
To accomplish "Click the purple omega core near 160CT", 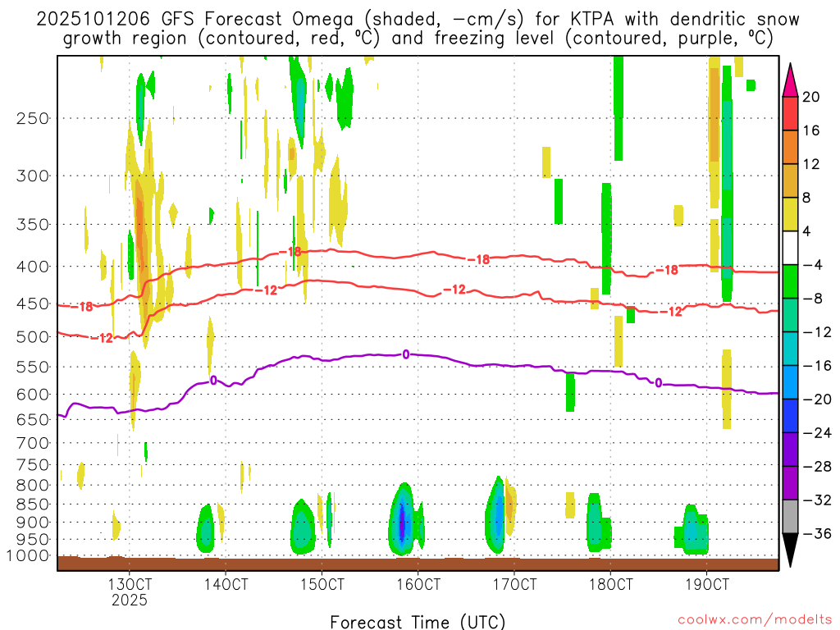I will tap(403, 524).
